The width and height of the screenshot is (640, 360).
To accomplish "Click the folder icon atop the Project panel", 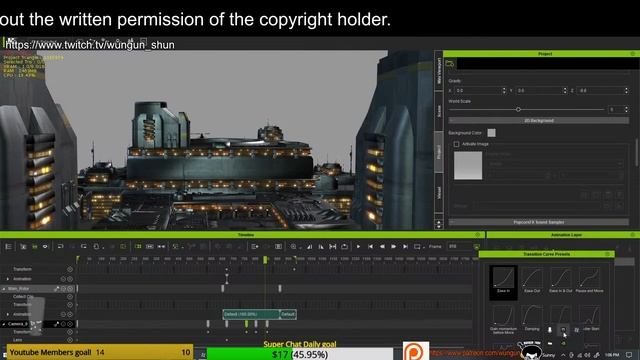I will point(450,64).
